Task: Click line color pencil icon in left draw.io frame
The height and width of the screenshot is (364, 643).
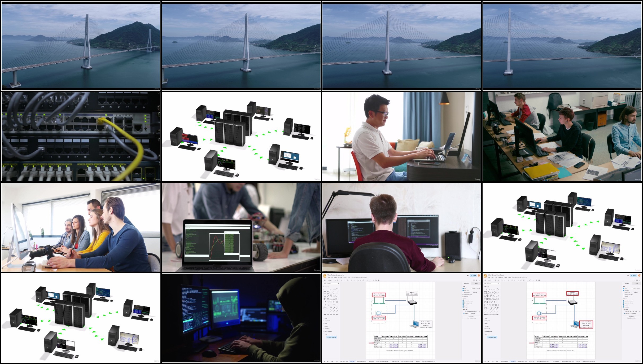Action: pyautogui.click(x=361, y=280)
